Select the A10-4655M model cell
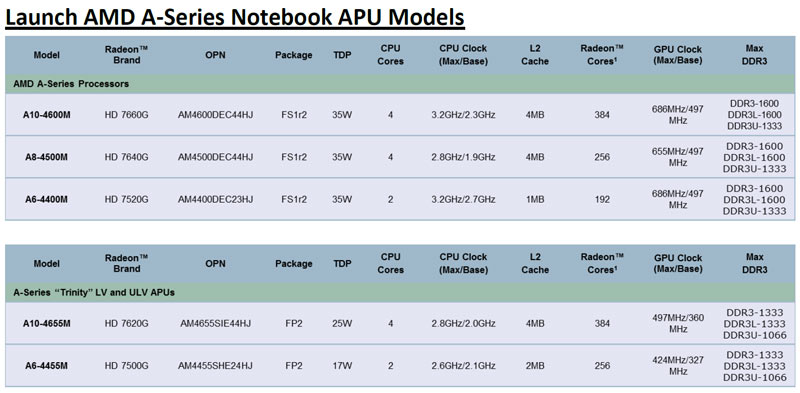Image resolution: width=800 pixels, height=393 pixels. click(x=46, y=323)
